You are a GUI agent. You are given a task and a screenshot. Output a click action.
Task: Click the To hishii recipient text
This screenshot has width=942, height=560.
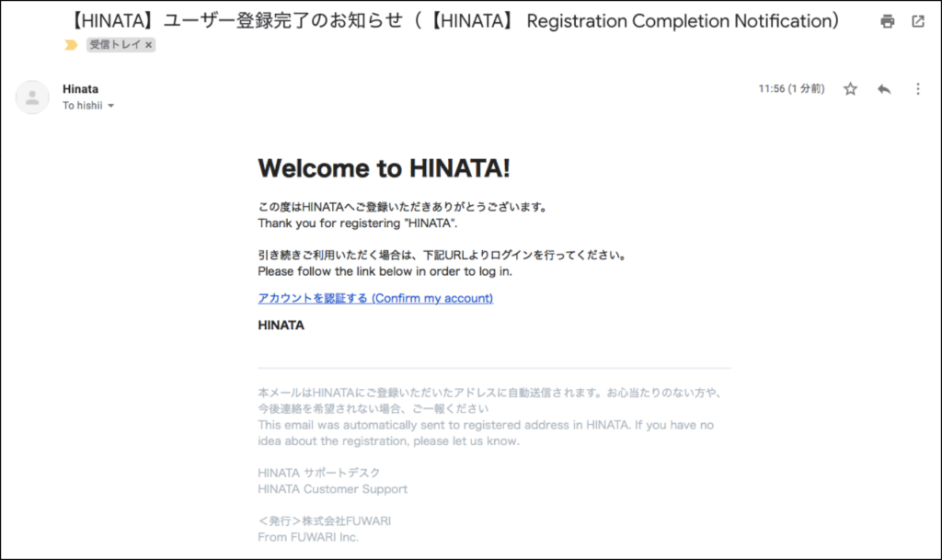point(82,106)
